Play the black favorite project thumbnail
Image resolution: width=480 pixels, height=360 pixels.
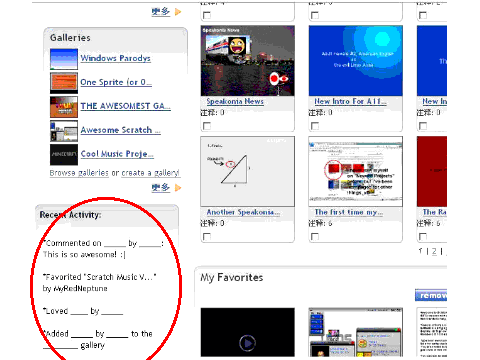click(248, 332)
